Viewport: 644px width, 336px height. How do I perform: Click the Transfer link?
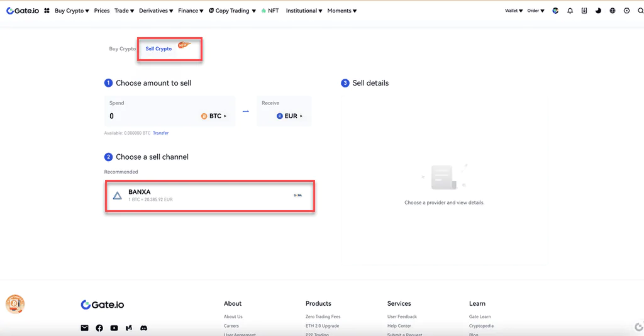[x=160, y=133]
